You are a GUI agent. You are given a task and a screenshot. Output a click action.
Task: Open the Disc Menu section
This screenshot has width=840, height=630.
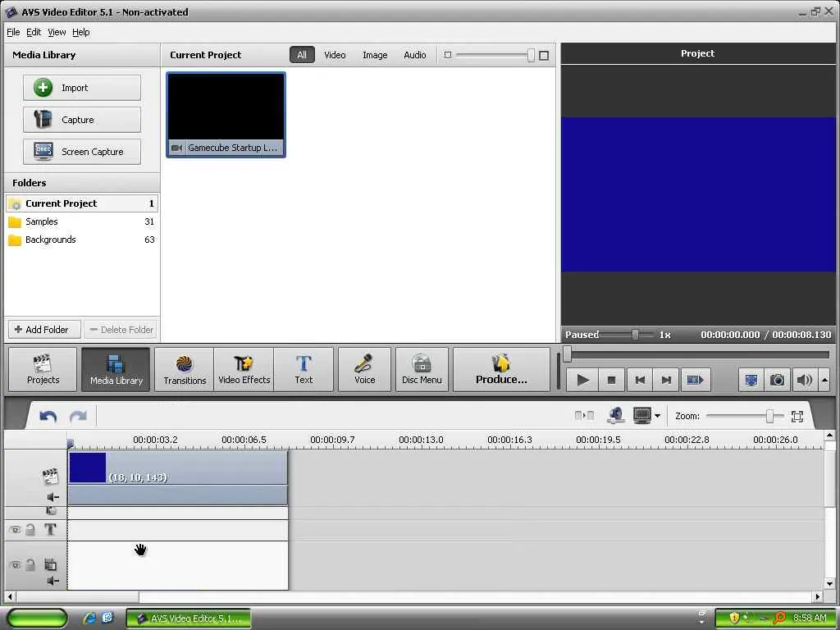(422, 370)
